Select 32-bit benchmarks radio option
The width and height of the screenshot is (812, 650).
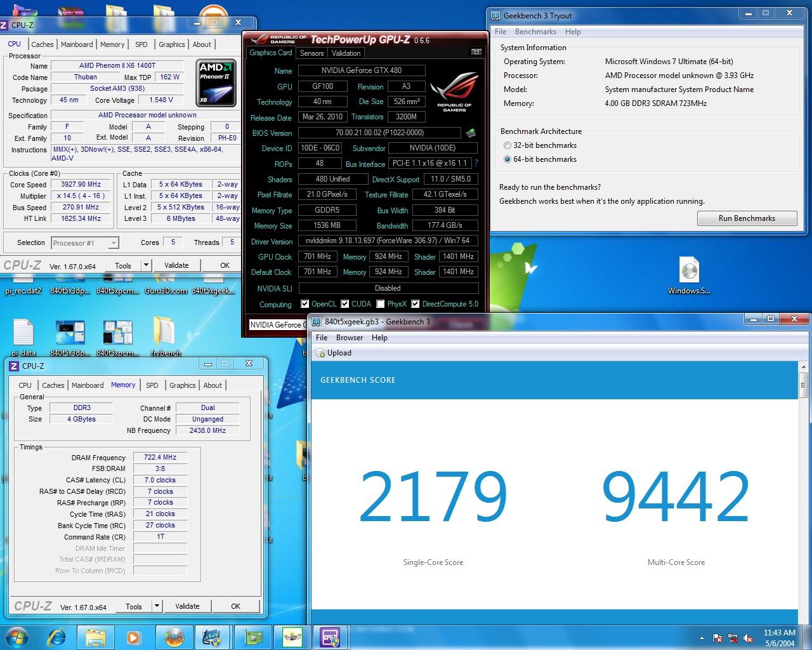click(507, 145)
